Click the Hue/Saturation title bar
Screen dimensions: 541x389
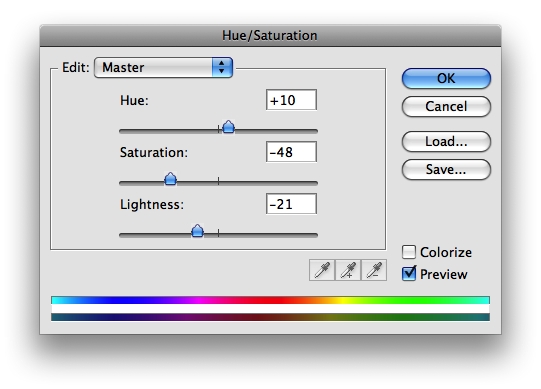point(270,36)
